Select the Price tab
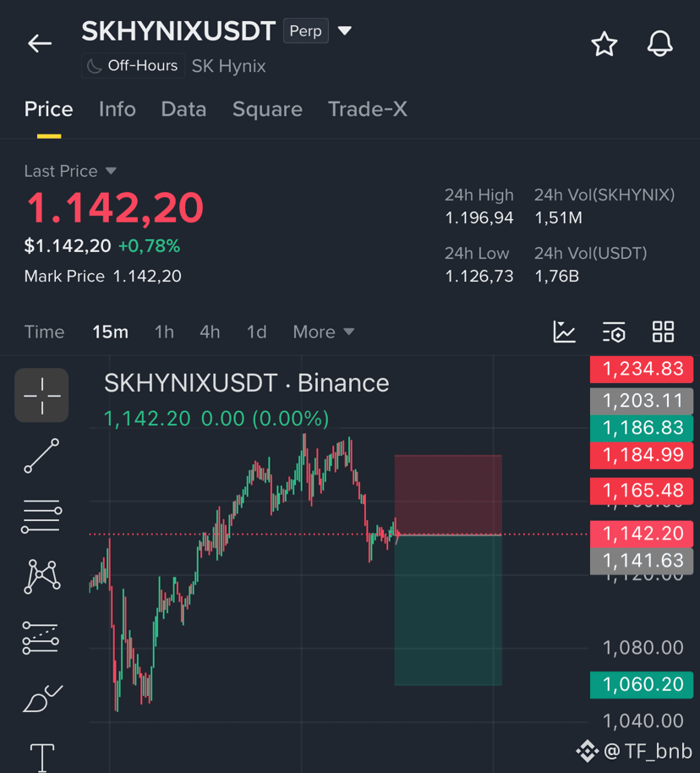This screenshot has width=700, height=773. [x=49, y=109]
